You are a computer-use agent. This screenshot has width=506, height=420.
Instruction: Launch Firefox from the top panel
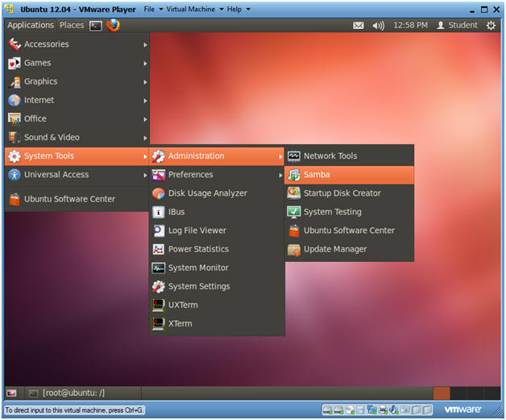pos(113,25)
